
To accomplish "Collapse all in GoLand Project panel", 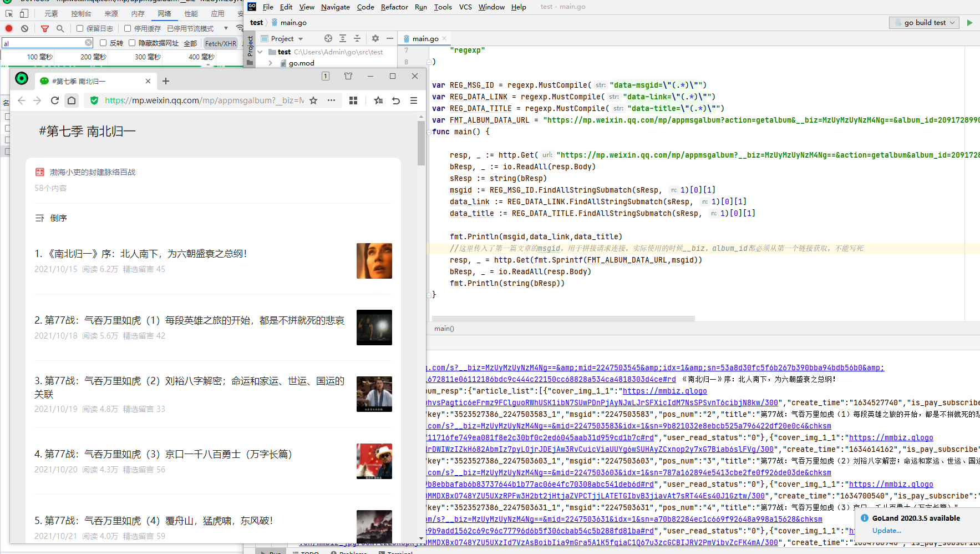I will click(357, 38).
